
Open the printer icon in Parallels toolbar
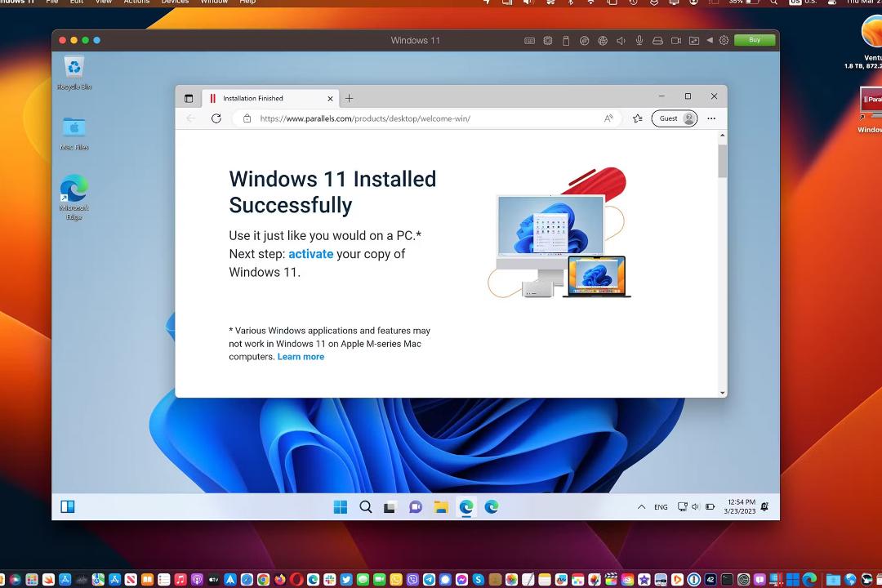(x=657, y=41)
